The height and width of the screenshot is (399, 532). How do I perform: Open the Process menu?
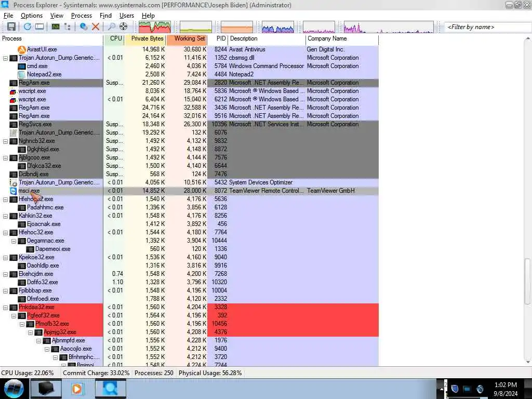[x=82, y=16]
